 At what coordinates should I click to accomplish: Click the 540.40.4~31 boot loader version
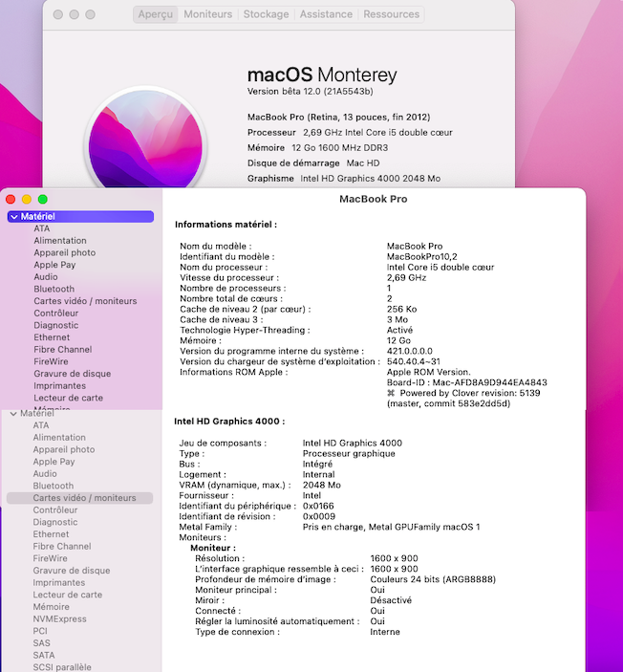click(413, 361)
